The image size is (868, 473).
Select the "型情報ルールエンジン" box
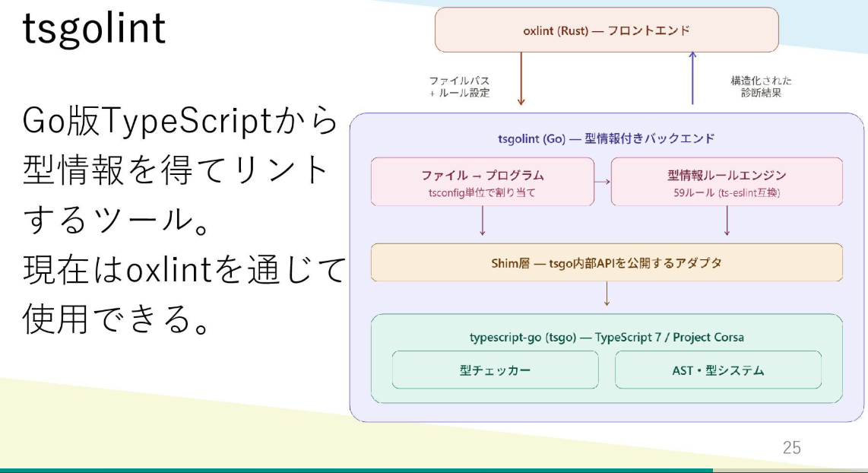(727, 182)
